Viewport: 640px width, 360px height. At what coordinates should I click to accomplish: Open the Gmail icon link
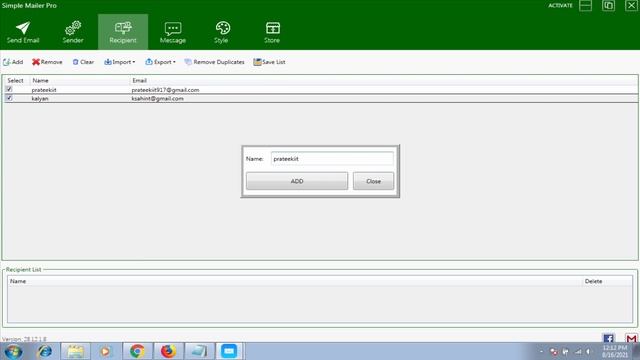631,338
